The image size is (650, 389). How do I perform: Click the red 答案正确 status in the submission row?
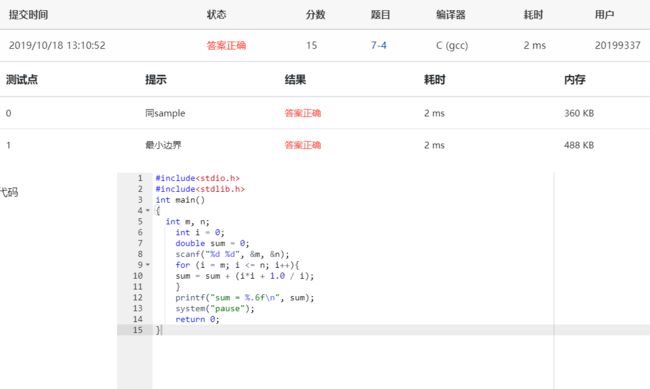(226, 45)
